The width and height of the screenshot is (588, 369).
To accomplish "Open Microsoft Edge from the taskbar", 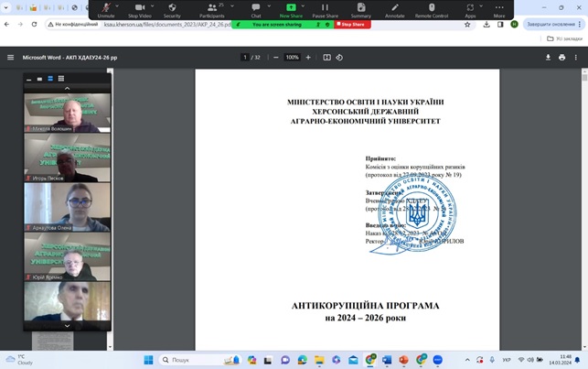I will [x=303, y=360].
